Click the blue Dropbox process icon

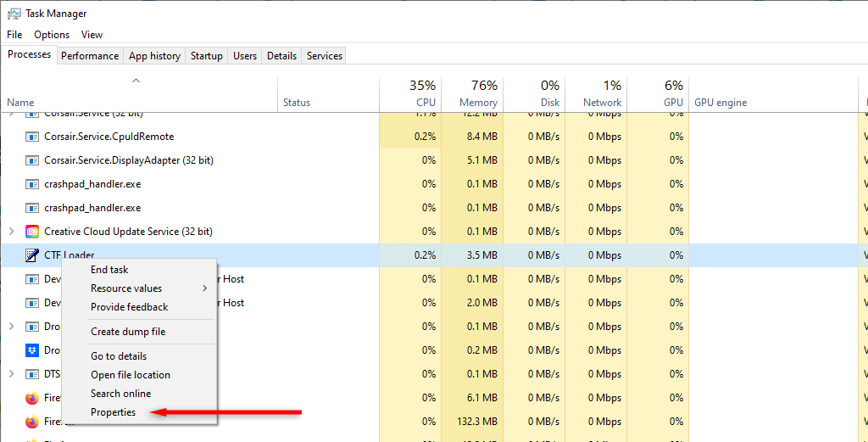tap(32, 350)
